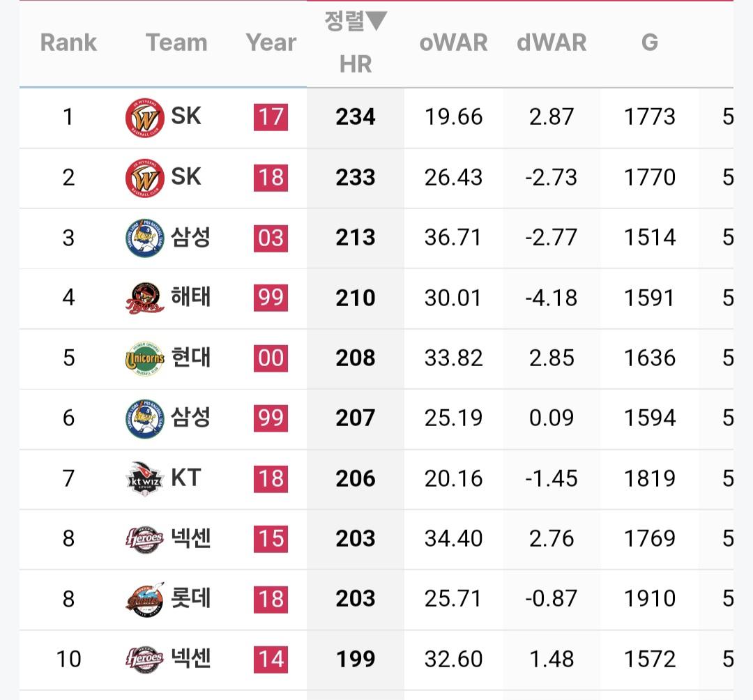Sort table by oWAR column
This screenshot has width=753, height=700.
pos(453,43)
